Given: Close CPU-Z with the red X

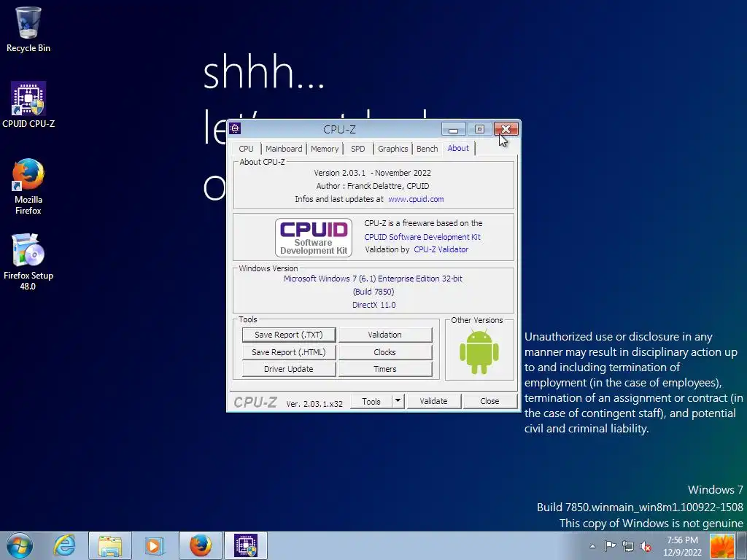Looking at the screenshot, I should pyautogui.click(x=506, y=129).
